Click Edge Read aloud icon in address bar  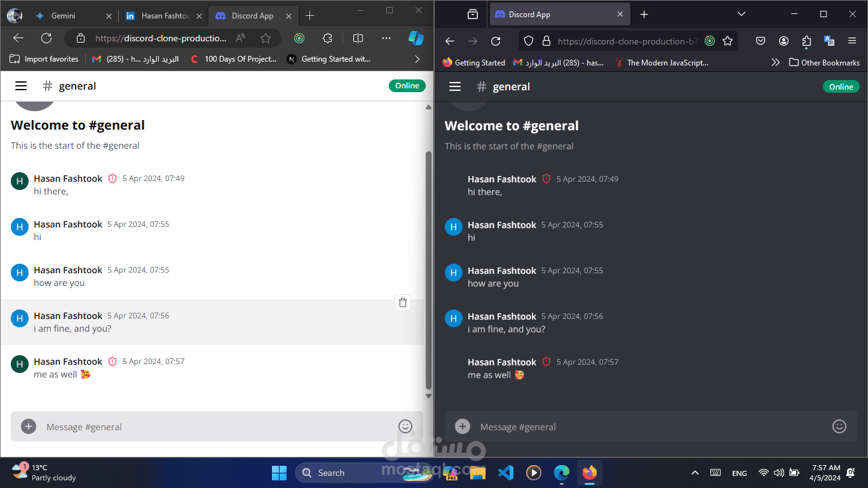point(240,38)
